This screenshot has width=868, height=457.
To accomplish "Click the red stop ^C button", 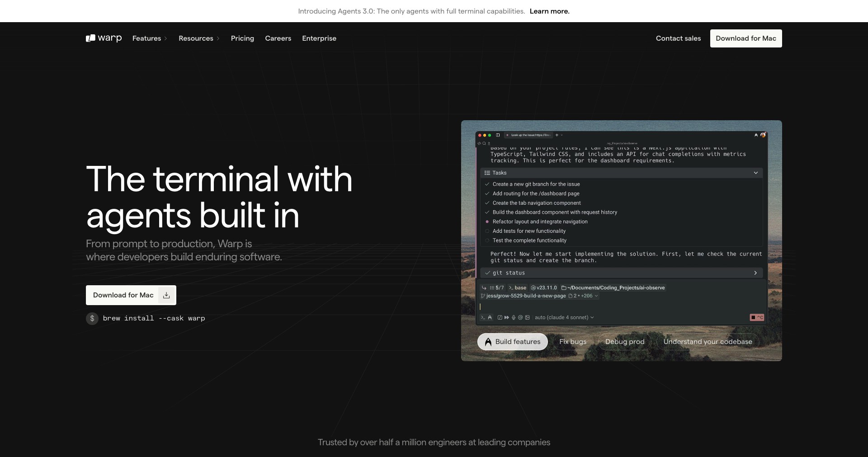I will point(757,317).
